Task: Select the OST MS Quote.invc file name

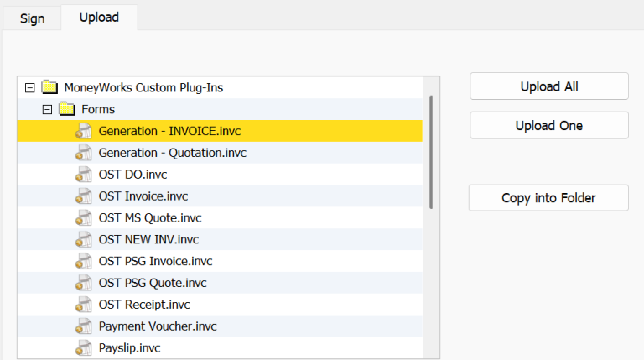Action: pyautogui.click(x=150, y=218)
